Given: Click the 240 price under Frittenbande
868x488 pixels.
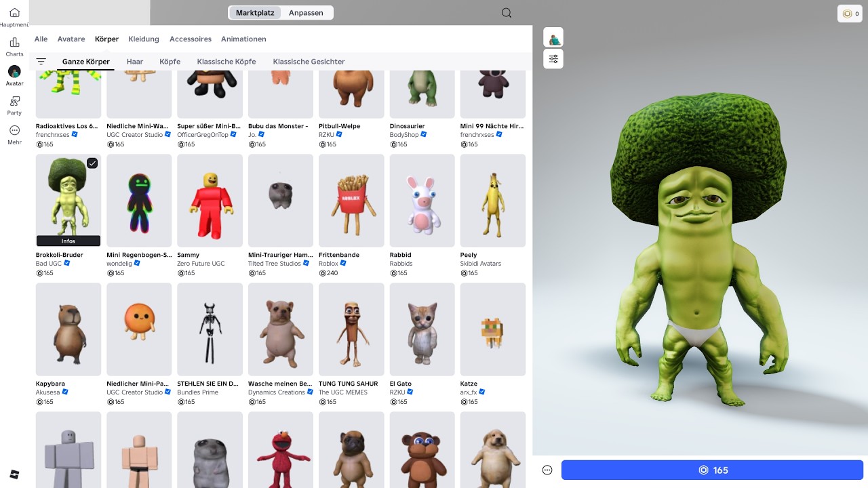Looking at the screenshot, I should (x=328, y=273).
